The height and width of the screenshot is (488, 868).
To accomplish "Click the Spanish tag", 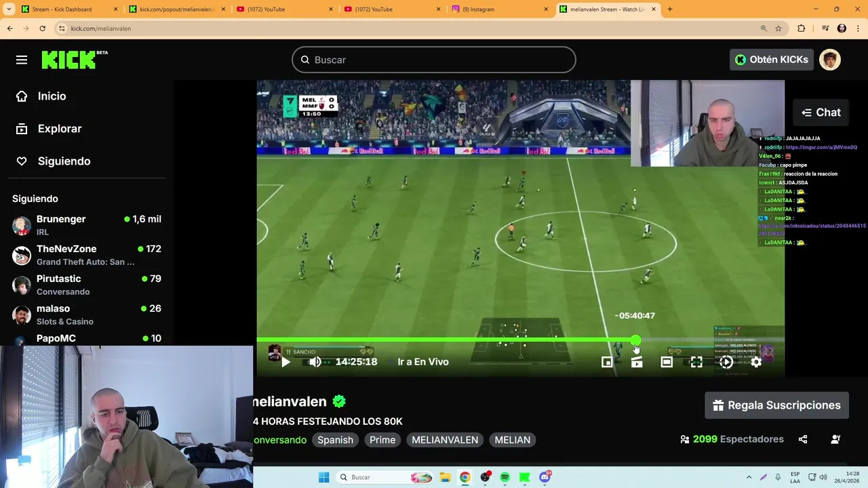I will click(x=335, y=440).
